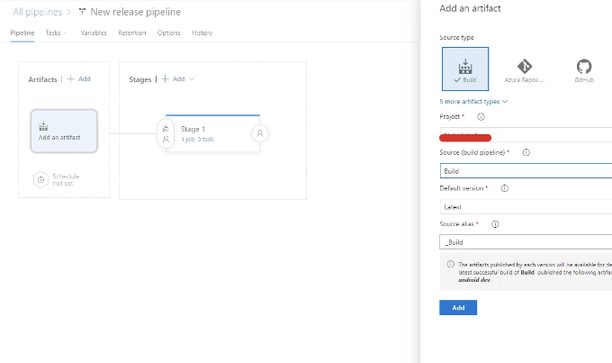The height and width of the screenshot is (363, 612).
Task: Select the Build source type tile
Action: (x=465, y=69)
